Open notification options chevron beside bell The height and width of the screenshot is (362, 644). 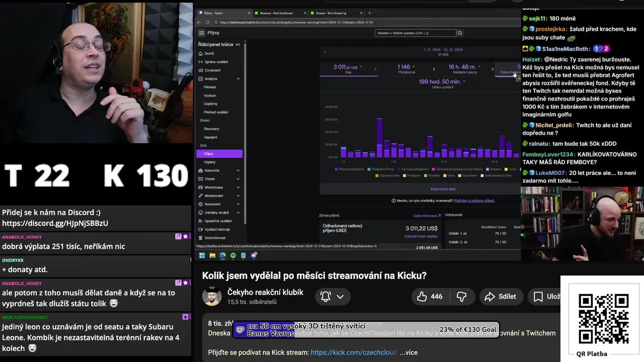[340, 297]
